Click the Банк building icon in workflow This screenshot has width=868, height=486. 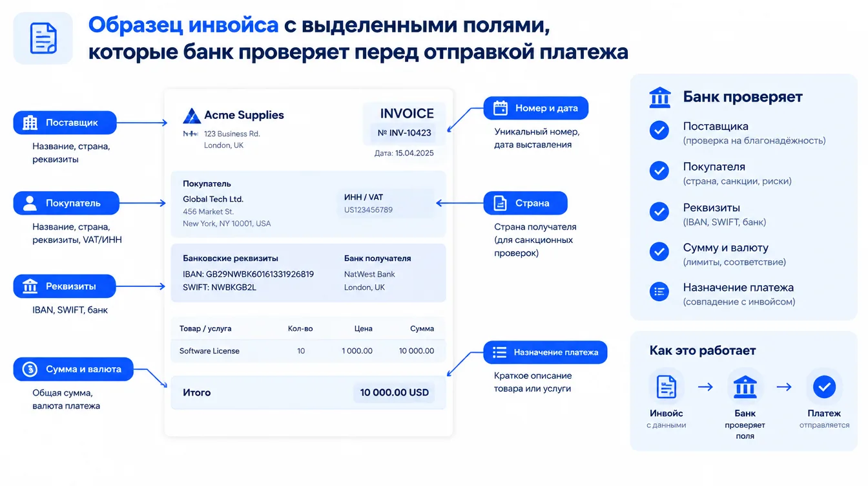click(x=745, y=387)
